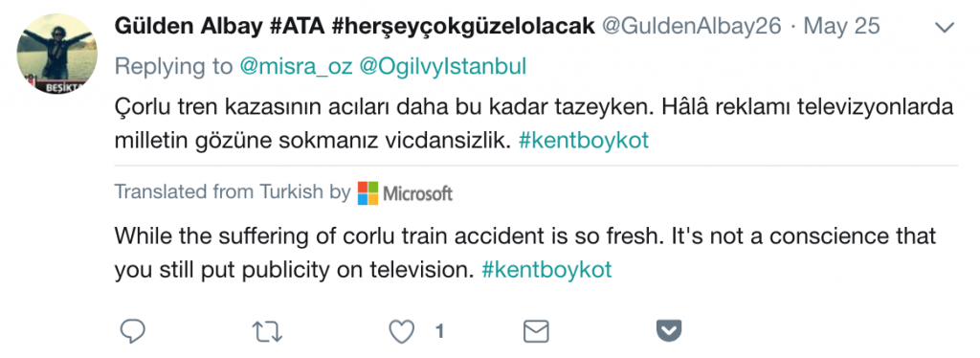Image resolution: width=980 pixels, height=358 pixels.
Task: Open Gülden Albay's profile picture
Action: (x=56, y=54)
